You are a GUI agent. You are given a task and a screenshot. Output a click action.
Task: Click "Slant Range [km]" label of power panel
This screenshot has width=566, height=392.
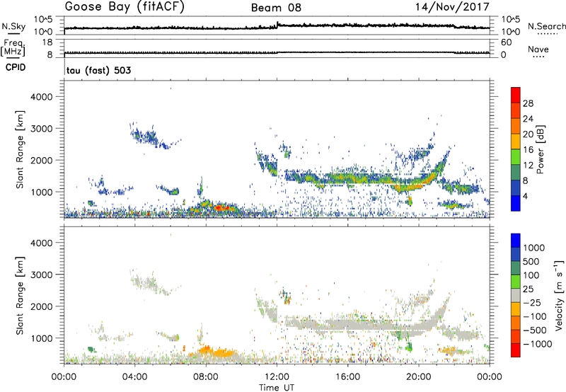point(20,149)
